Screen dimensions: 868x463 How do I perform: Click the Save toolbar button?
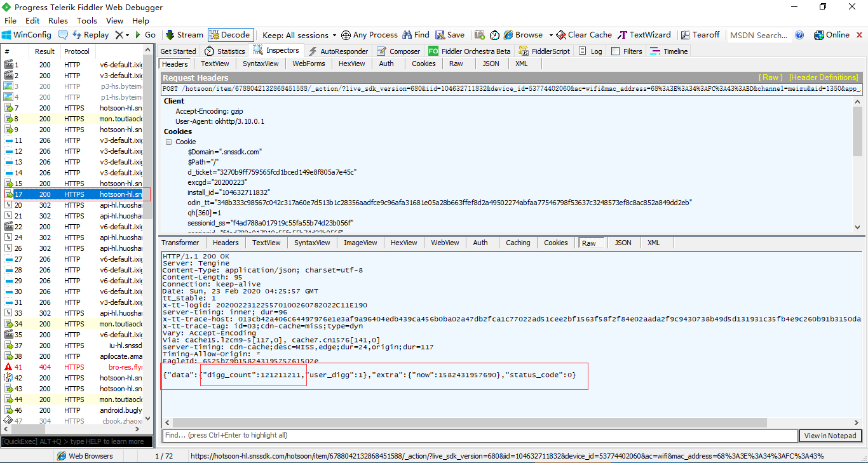[450, 35]
